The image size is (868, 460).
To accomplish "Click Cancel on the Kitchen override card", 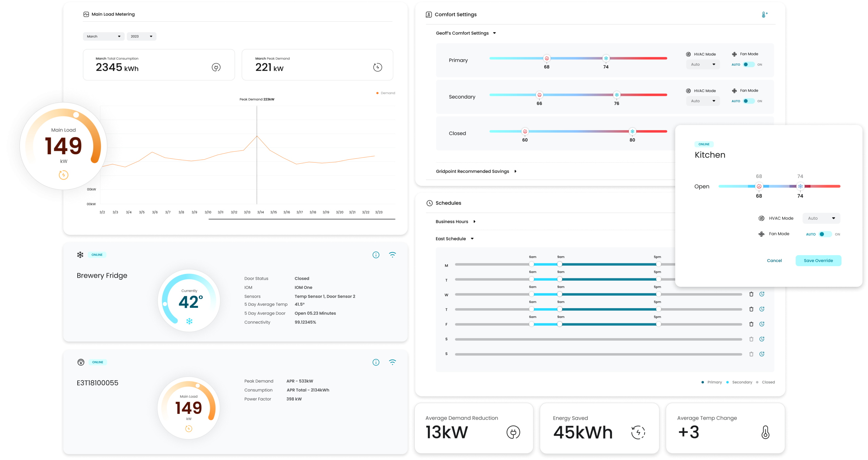I will pyautogui.click(x=774, y=260).
